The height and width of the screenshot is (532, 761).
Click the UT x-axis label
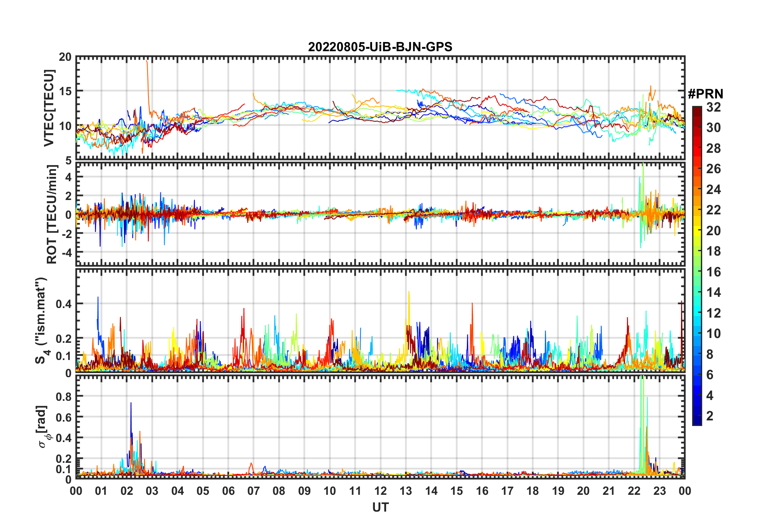tap(380, 507)
